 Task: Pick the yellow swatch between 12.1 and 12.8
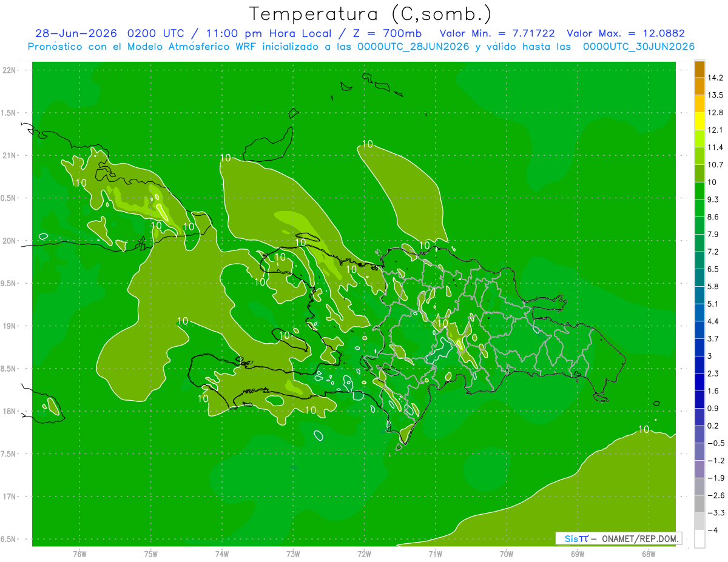pos(699,121)
